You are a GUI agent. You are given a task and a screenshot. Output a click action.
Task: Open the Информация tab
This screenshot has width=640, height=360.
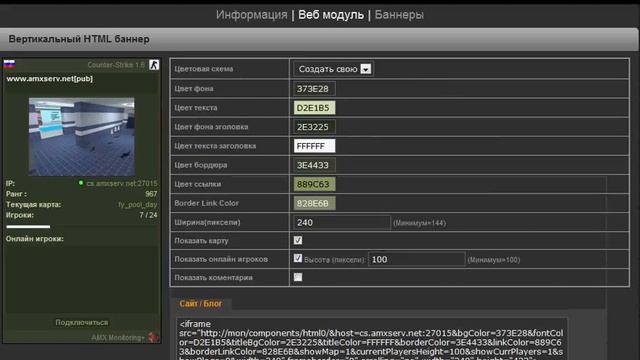click(x=251, y=15)
